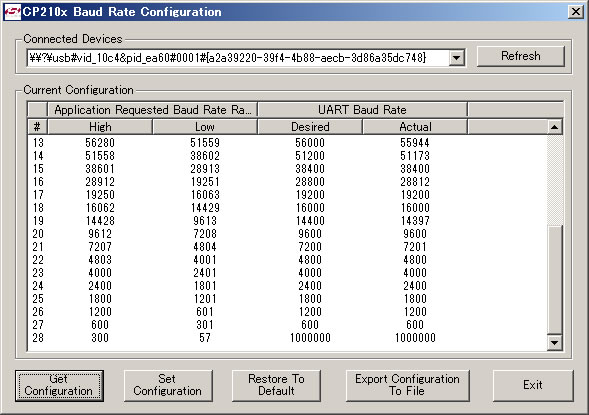
Task: Select row 21 Low value 4804
Action: point(205,247)
